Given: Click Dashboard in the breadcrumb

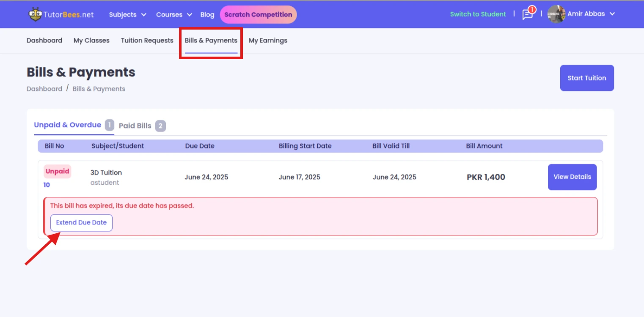Looking at the screenshot, I should click(44, 89).
